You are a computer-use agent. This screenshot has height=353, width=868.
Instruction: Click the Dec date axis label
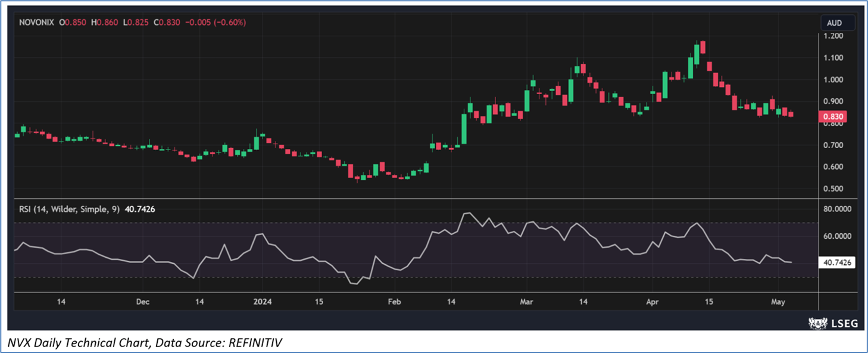point(142,302)
